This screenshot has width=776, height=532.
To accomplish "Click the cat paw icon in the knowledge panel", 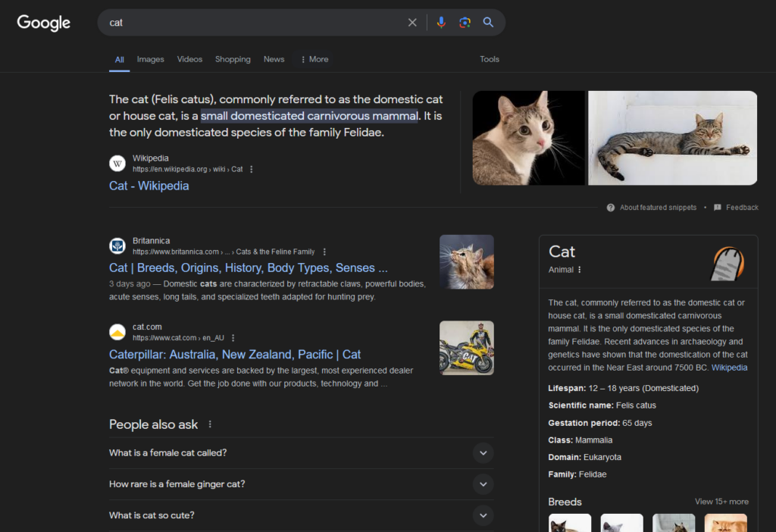I will pos(727,264).
